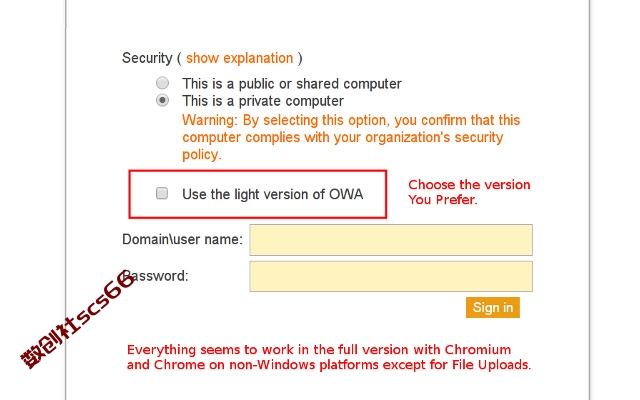Click the word 'Warning:' in orange text

pyautogui.click(x=210, y=120)
